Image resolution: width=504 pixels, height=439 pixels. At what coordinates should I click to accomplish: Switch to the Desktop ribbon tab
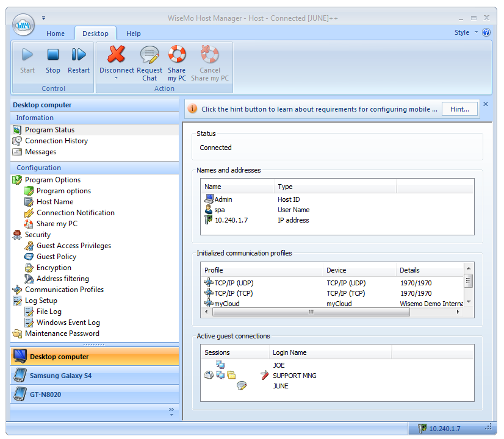point(95,34)
